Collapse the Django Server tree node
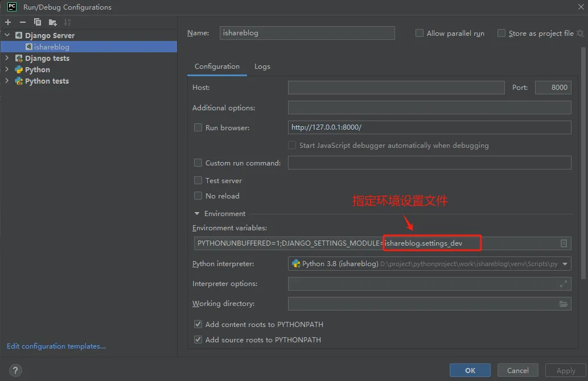This screenshot has width=588, height=381. [7, 35]
